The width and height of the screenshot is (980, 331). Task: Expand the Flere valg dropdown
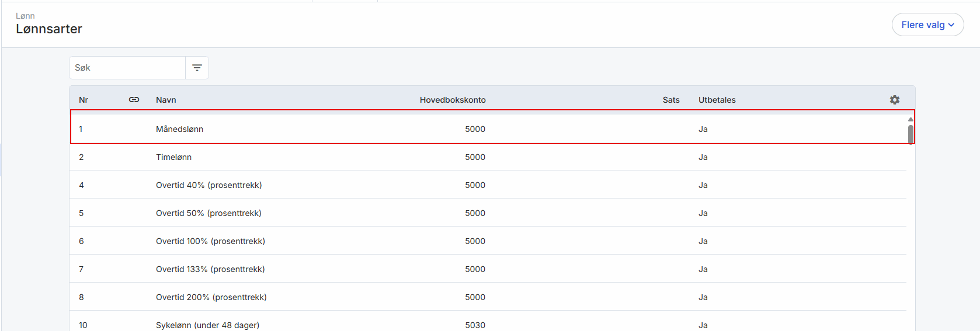click(927, 25)
